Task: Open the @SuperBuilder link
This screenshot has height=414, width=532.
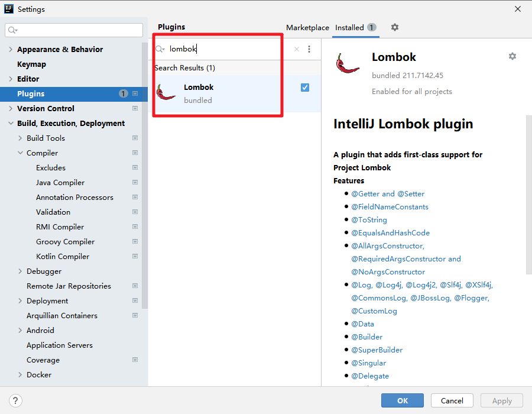Action: pyautogui.click(x=377, y=350)
